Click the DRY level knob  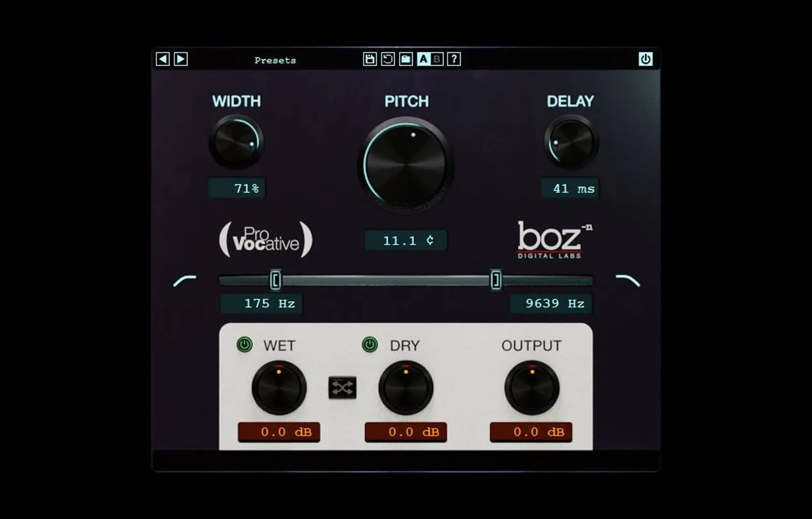pos(405,387)
